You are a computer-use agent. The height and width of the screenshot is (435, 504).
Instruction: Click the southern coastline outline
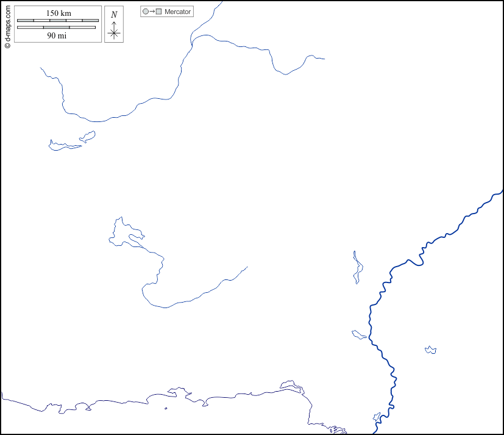[x=122, y=401]
